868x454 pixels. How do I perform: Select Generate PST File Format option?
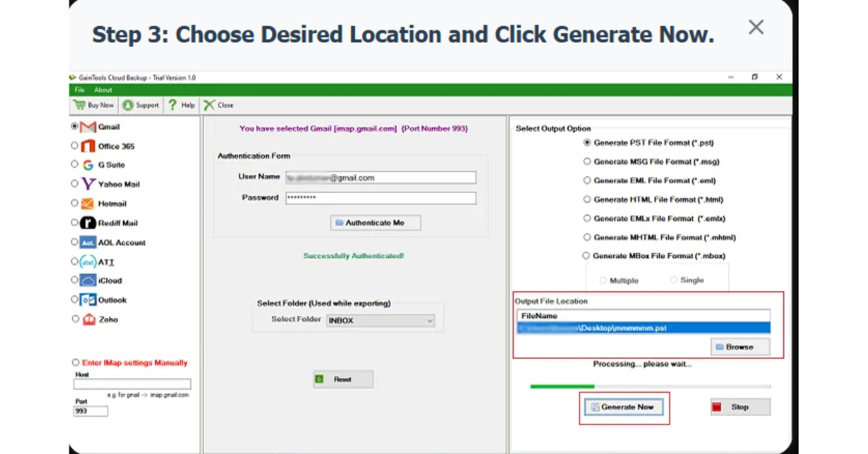[x=587, y=142]
